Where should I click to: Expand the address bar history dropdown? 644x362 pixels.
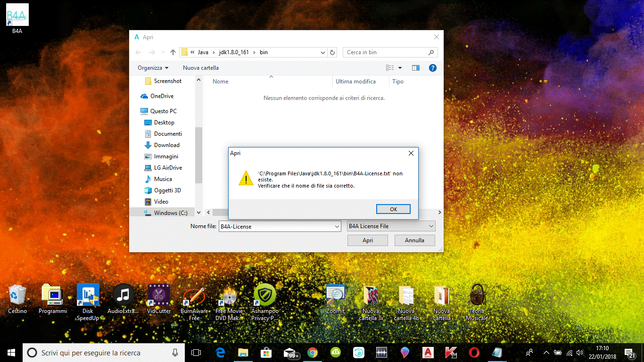coord(323,52)
